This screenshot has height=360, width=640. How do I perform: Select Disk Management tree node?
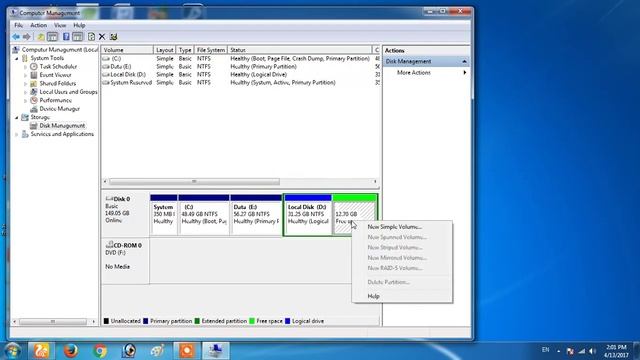[x=62, y=126]
